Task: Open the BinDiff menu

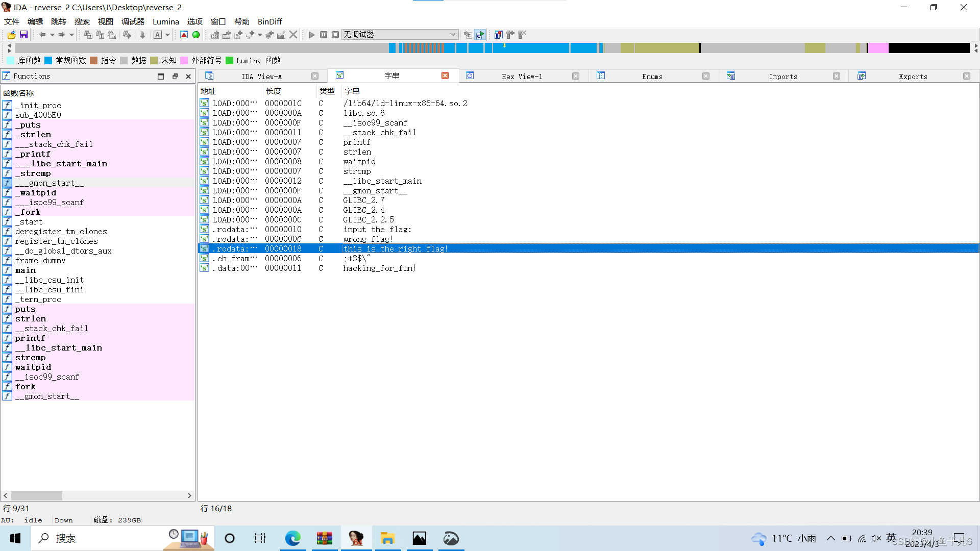Action: click(x=269, y=21)
